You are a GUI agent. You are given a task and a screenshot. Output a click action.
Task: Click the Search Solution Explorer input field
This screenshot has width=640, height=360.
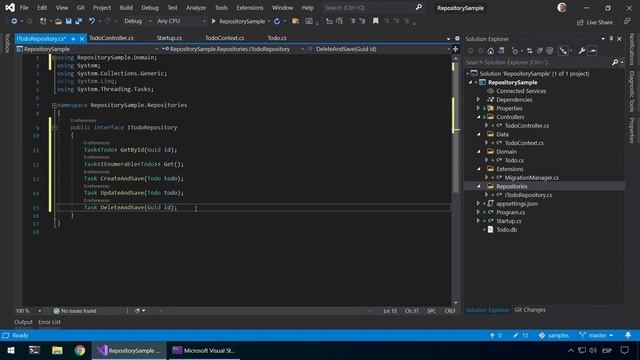538,62
